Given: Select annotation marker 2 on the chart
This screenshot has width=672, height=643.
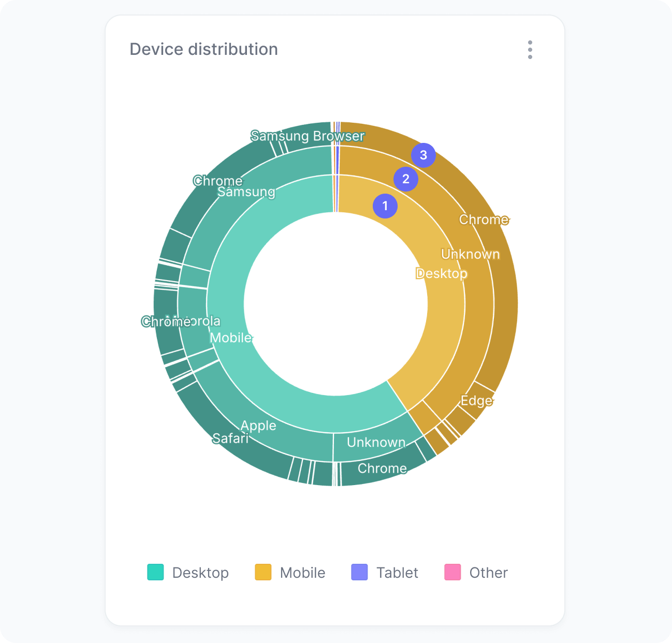Looking at the screenshot, I should pyautogui.click(x=405, y=179).
